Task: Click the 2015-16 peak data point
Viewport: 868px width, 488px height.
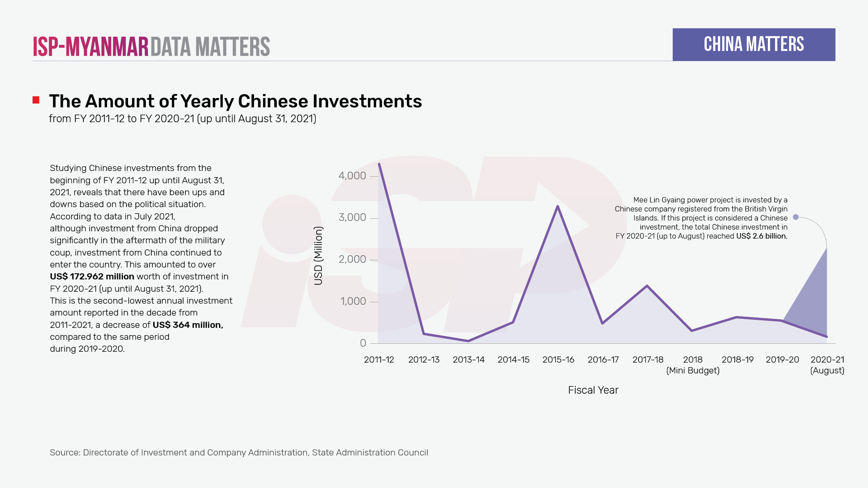Action: (558, 206)
